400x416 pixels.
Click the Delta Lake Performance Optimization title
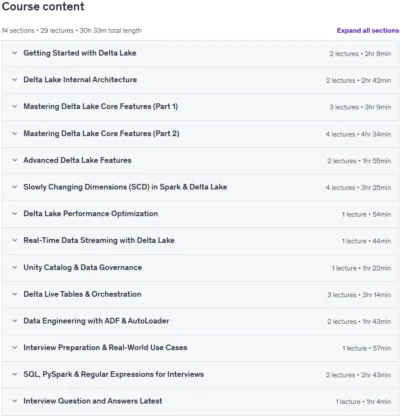coord(91,214)
